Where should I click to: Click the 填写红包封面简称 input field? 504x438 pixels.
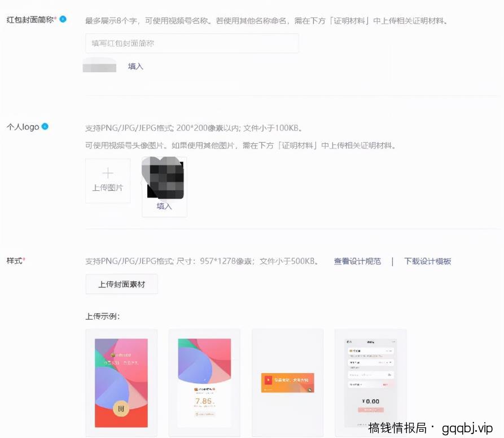pos(192,43)
